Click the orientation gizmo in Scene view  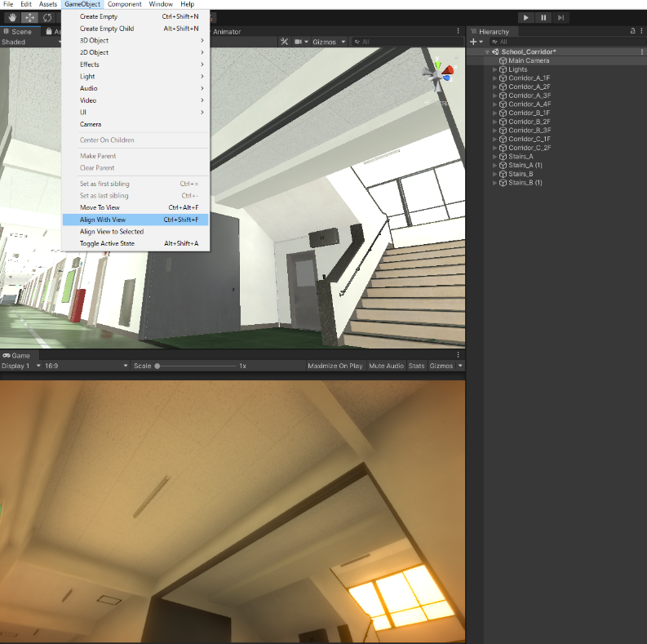coord(439,75)
